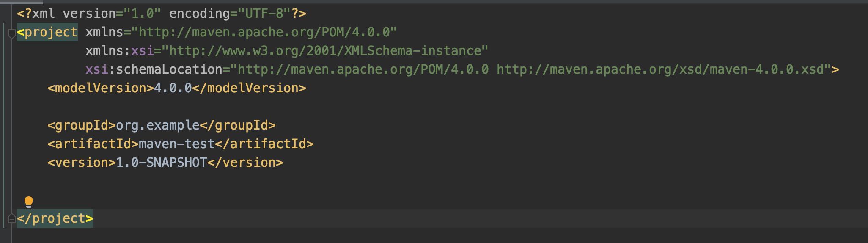Place the cursor in the 1.0-SNAPSHOT version value

click(x=161, y=163)
